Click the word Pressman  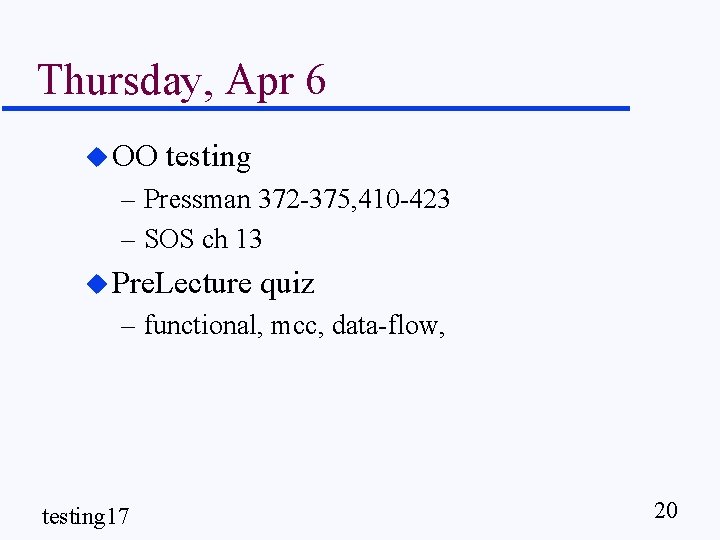[197, 199]
